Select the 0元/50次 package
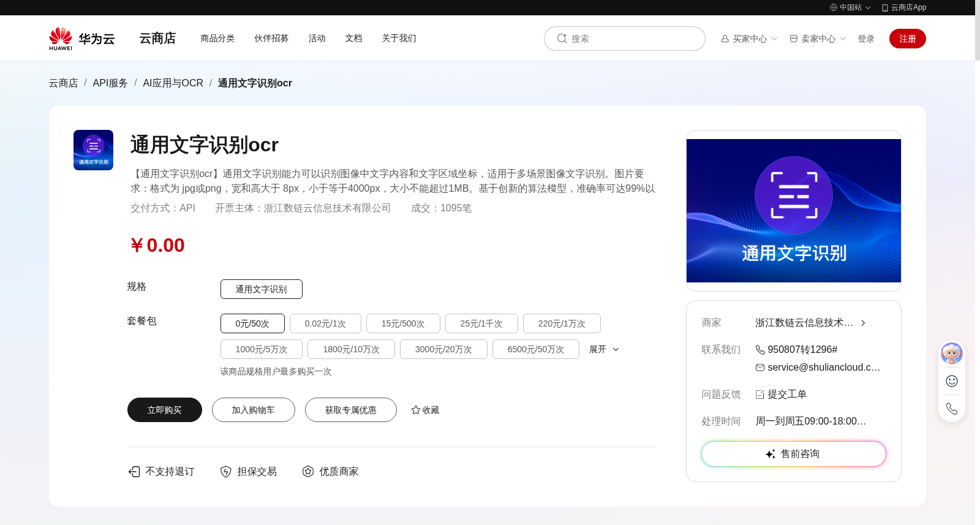Viewport: 980px width, 525px height. [252, 323]
